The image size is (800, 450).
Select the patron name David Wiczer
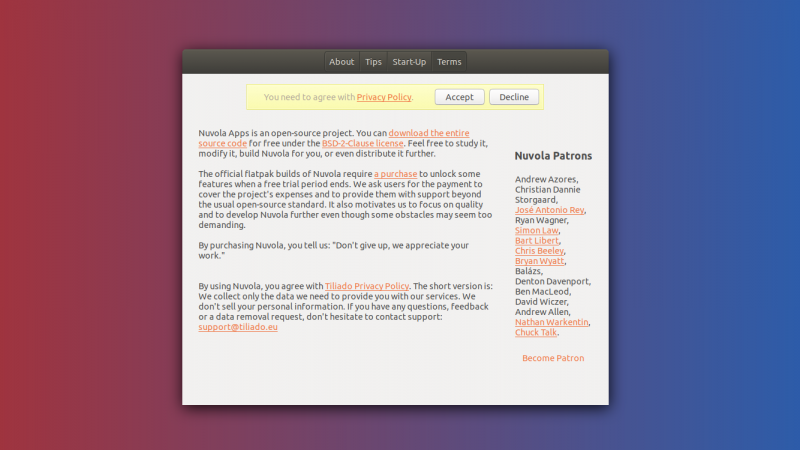coord(541,302)
